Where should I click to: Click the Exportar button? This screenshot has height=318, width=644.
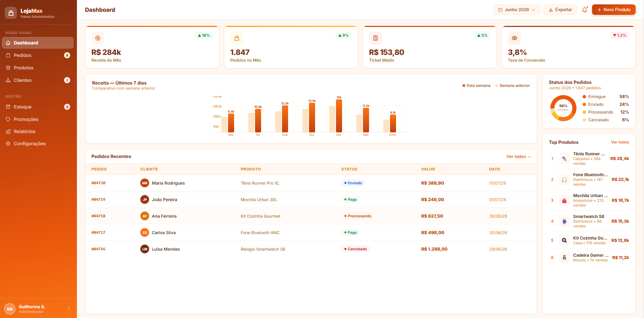pos(560,10)
